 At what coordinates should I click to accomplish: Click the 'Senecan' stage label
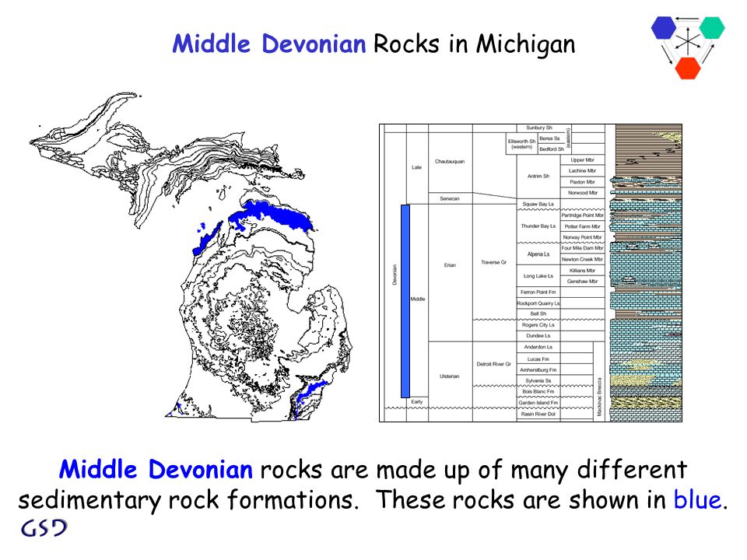coord(450,198)
